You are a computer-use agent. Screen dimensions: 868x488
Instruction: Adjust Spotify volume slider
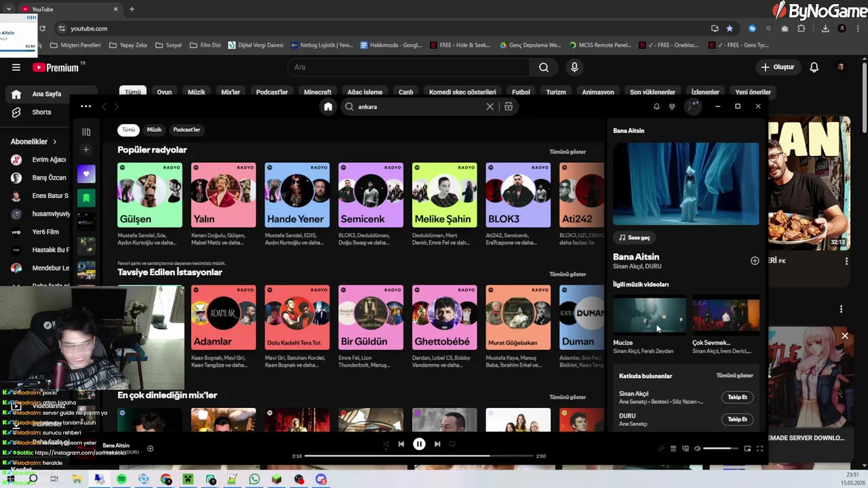[721, 449]
